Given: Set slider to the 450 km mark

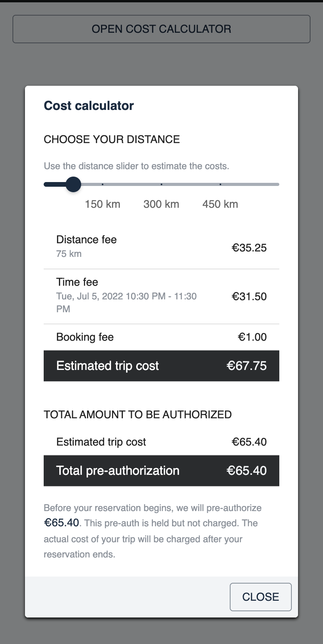Looking at the screenshot, I should pyautogui.click(x=220, y=184).
